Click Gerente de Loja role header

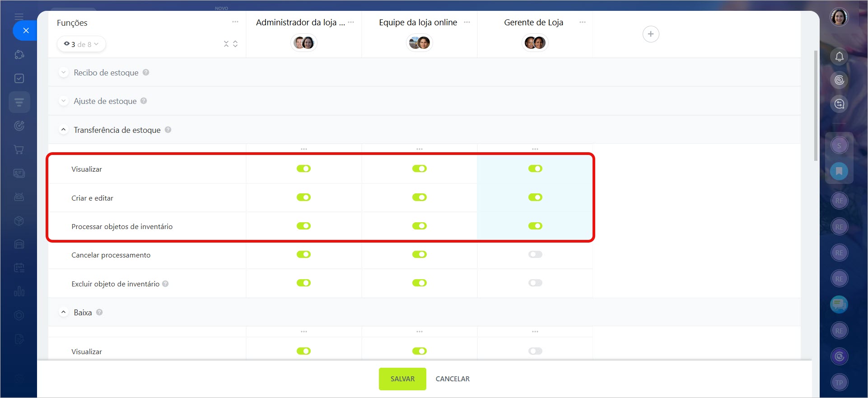[x=533, y=23]
